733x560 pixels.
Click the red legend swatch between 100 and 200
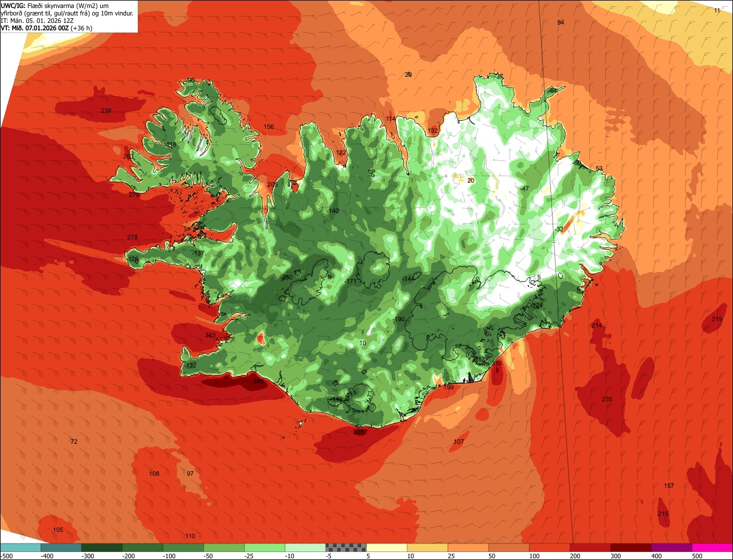pos(550,547)
